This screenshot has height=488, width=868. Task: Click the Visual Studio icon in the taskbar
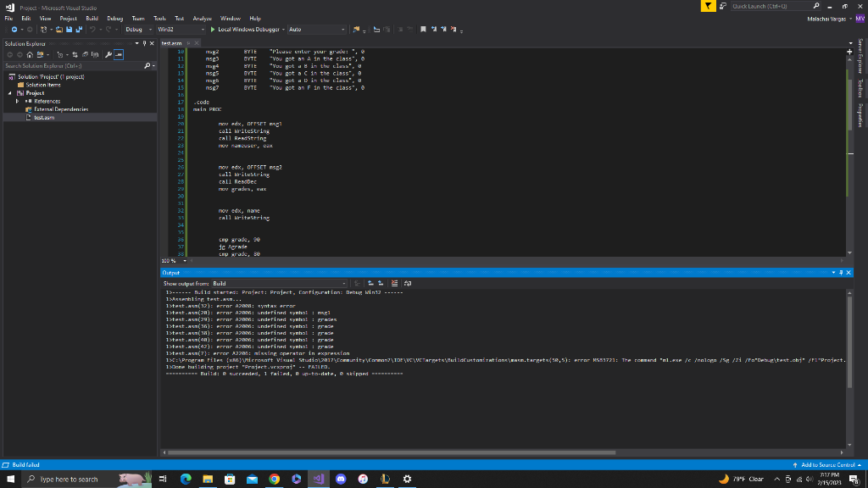318,479
